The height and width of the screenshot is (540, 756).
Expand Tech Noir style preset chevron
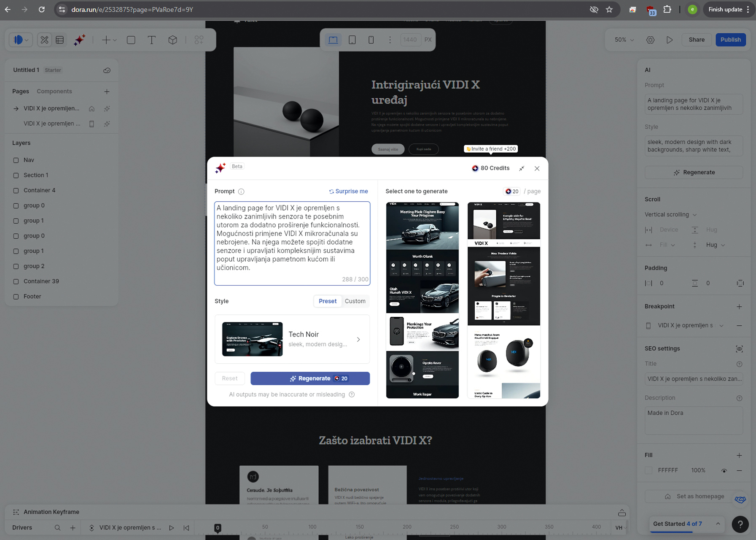[358, 340]
